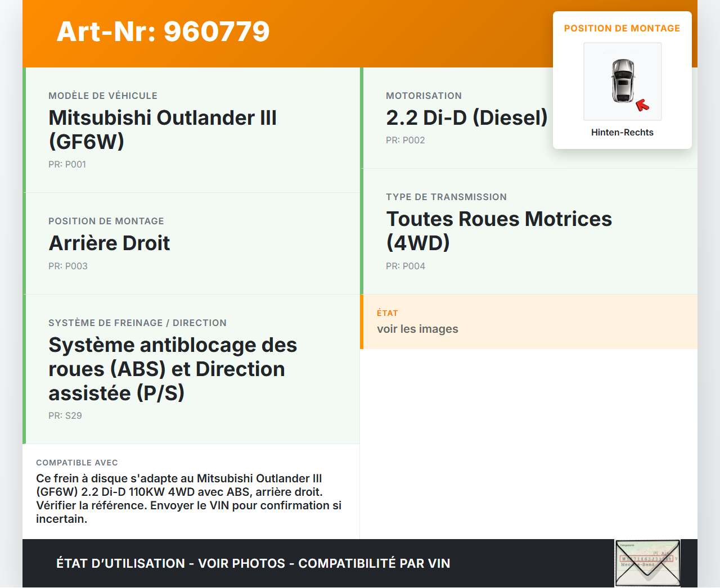Click the footer 'COMPATIBILITÉ PAR VIN' banner text

(x=373, y=564)
